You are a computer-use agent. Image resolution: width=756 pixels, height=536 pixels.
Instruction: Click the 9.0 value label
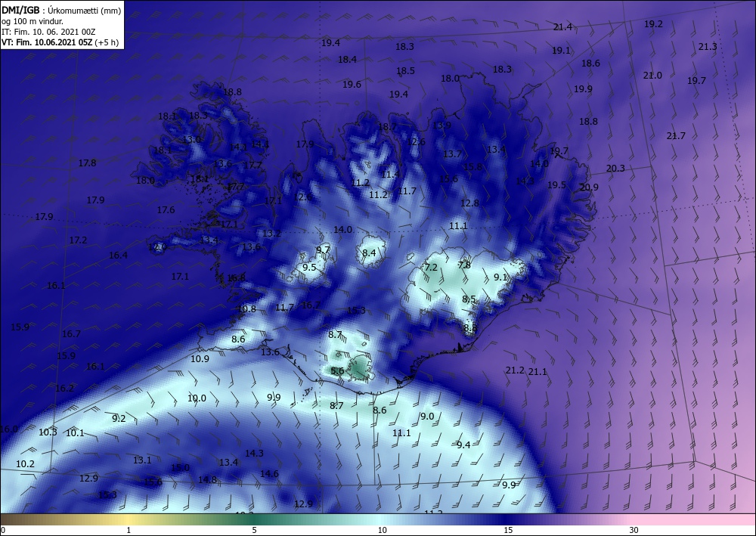(427, 417)
